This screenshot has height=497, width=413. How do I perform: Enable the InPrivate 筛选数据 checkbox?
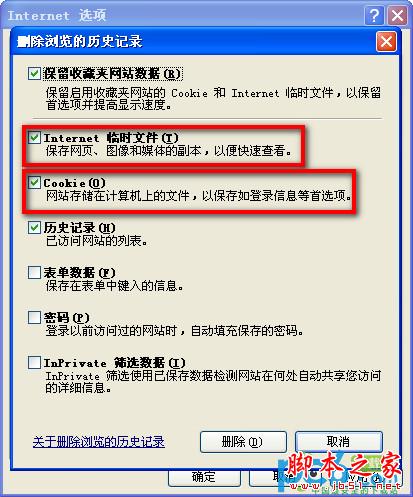[x=34, y=362]
